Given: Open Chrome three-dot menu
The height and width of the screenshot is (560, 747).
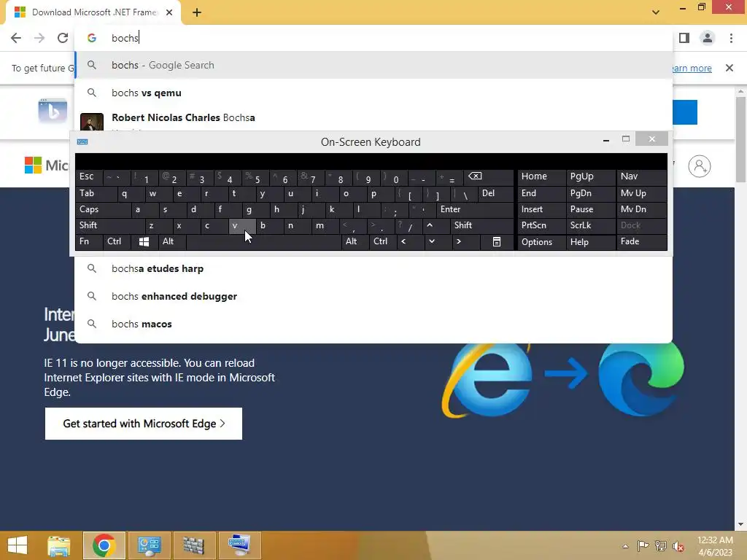Looking at the screenshot, I should coord(731,38).
